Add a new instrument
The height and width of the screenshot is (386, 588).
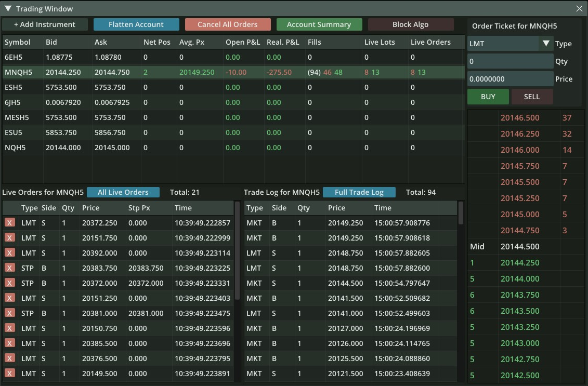pyautogui.click(x=45, y=24)
